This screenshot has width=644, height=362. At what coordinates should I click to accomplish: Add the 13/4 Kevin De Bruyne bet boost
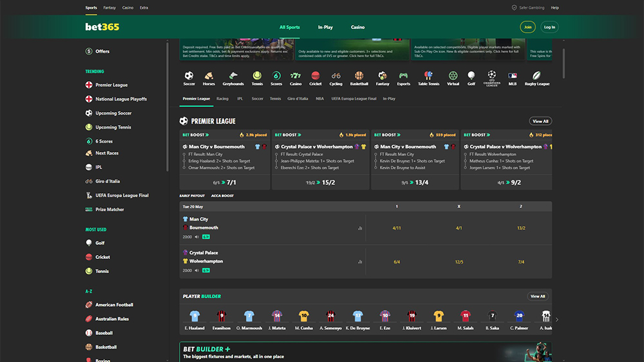pyautogui.click(x=415, y=182)
